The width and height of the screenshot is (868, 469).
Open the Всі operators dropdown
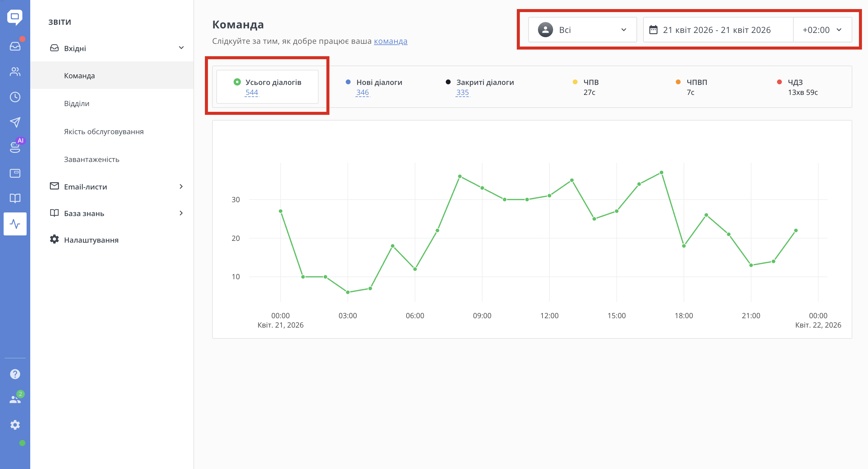point(582,30)
